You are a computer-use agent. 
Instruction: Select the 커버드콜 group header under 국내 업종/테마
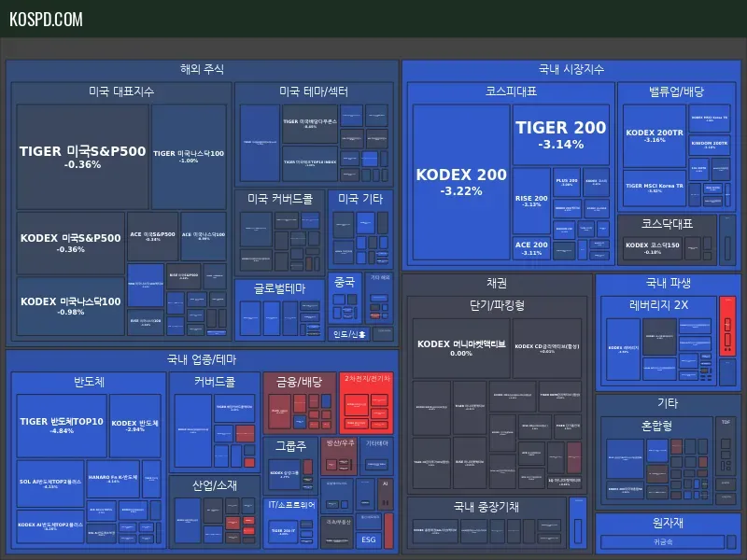pos(215,382)
